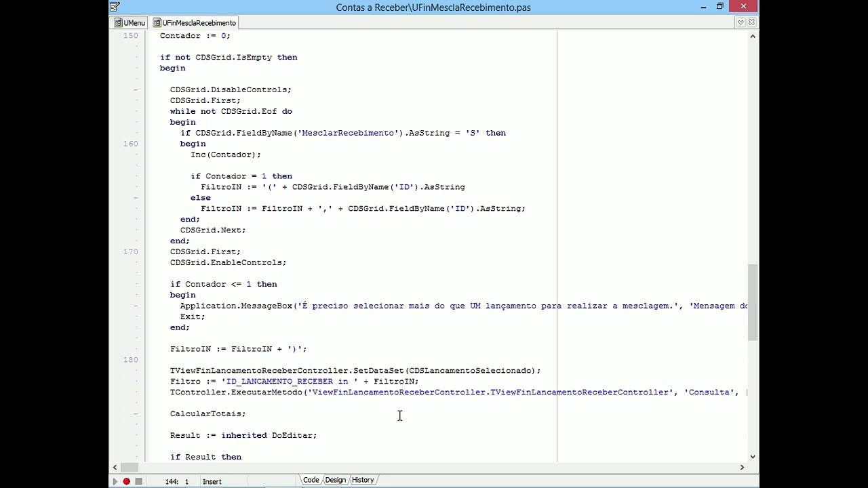Click 'if Contador <= 1 then' line
This screenshot has width=868, height=488.
tap(224, 284)
